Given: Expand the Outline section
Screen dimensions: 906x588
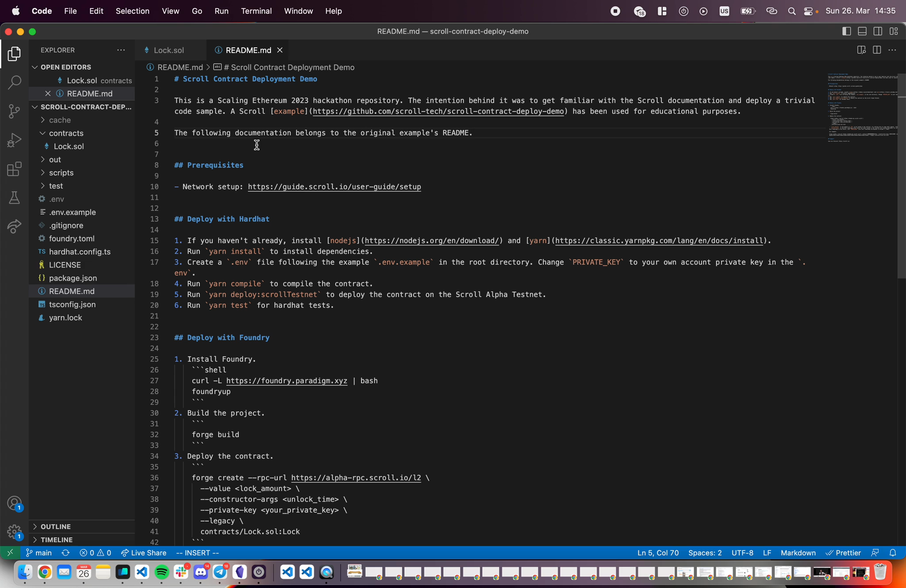Looking at the screenshot, I should 82,527.
